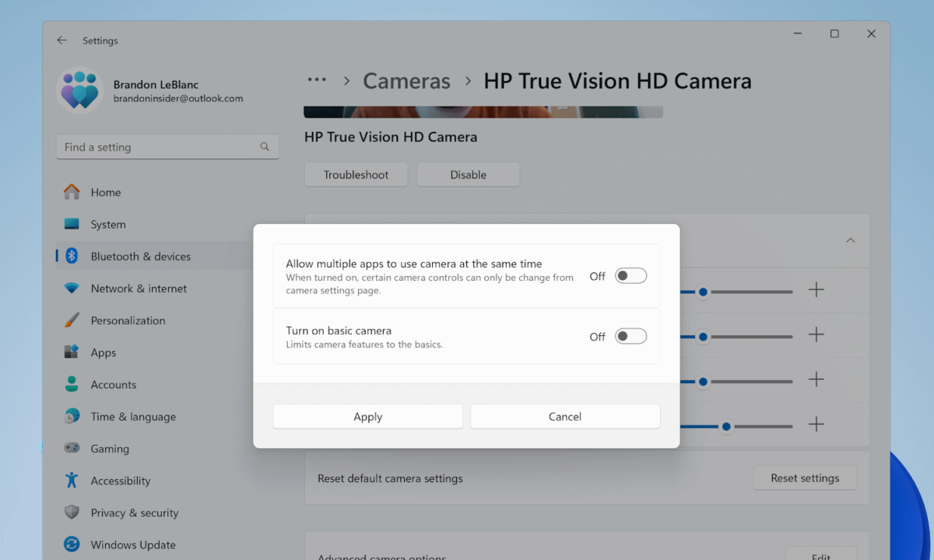Image resolution: width=934 pixels, height=560 pixels.
Task: Open the breadcrumb overflow ellipsis menu
Action: [317, 80]
